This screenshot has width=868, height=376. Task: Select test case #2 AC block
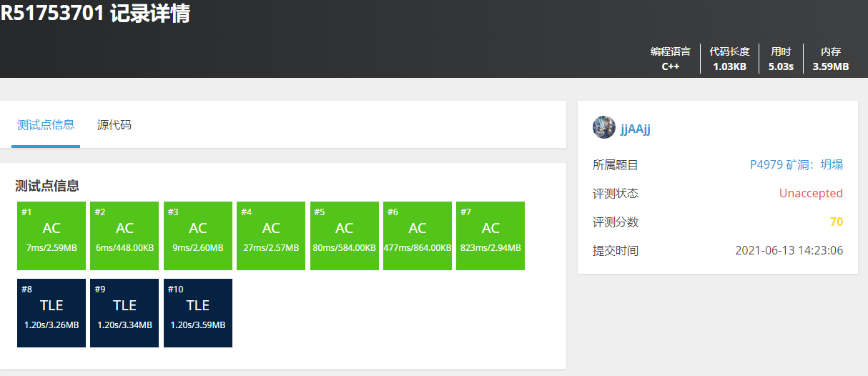tap(124, 236)
